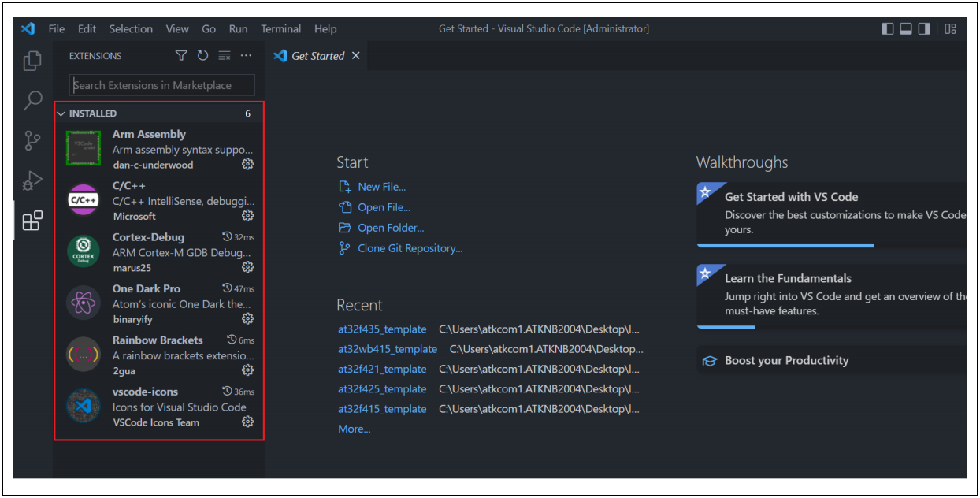Viewport: 980px width, 498px height.
Task: Open the Selection menu
Action: [x=131, y=29]
